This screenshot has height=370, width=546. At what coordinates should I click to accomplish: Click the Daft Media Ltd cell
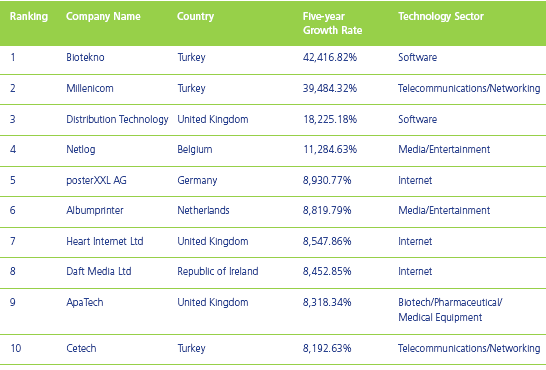click(x=99, y=271)
